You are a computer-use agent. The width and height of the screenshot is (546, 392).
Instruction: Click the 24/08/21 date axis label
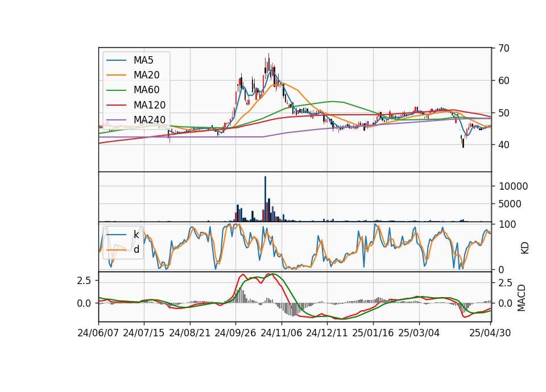coord(190,333)
